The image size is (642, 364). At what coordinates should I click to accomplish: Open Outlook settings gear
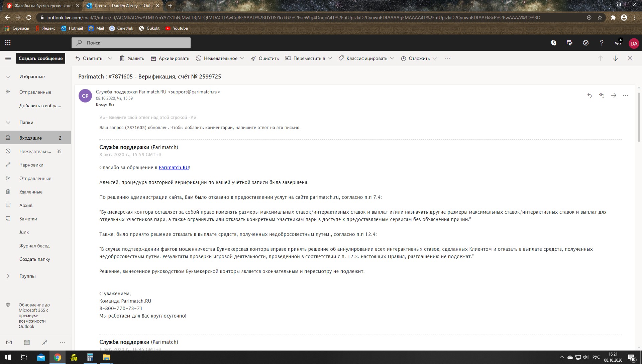[x=586, y=43]
